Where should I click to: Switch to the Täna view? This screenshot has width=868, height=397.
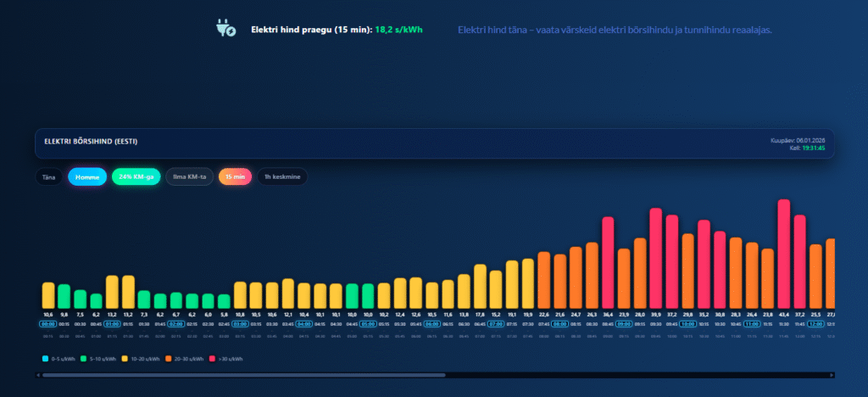[x=48, y=176]
